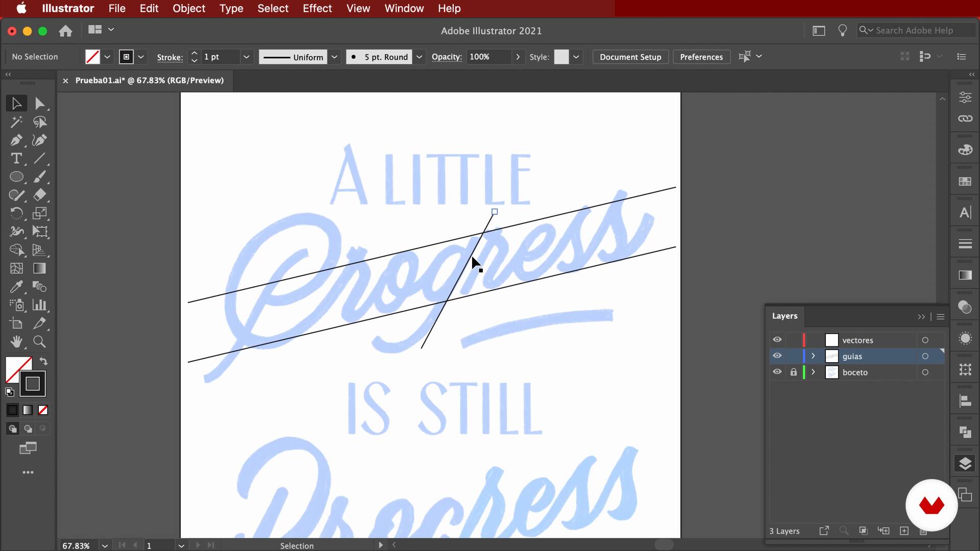Screen dimensions: 980x551
Task: Switch to Prueba01.ai document tab
Action: coord(149,80)
